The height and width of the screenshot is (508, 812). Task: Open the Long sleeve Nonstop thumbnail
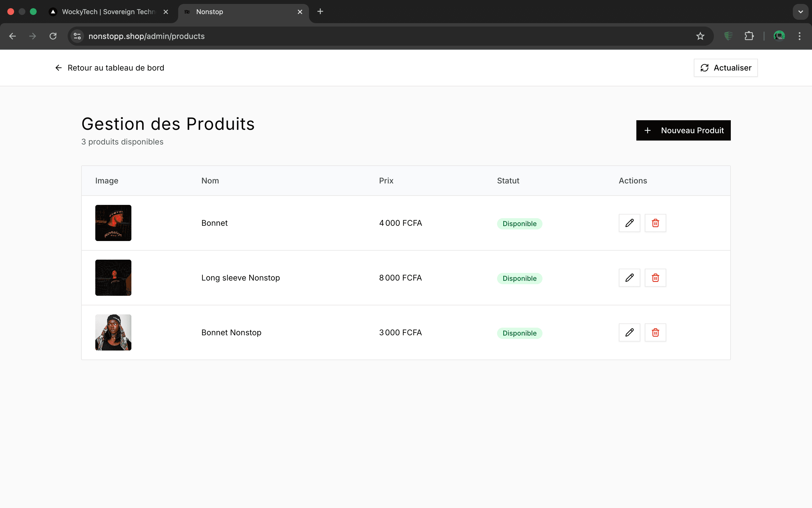tap(113, 278)
